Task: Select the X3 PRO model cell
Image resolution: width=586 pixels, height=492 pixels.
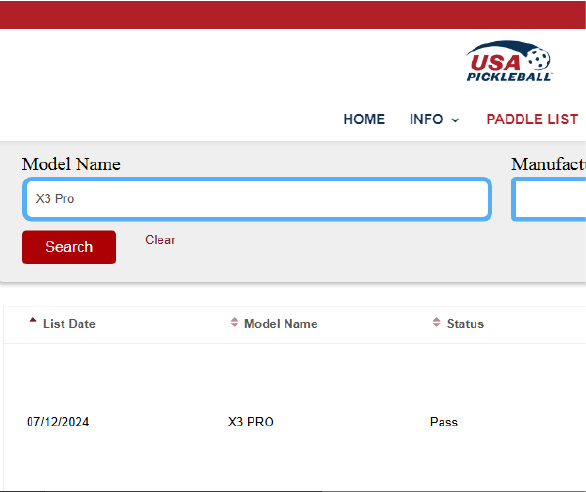Action: [x=251, y=422]
